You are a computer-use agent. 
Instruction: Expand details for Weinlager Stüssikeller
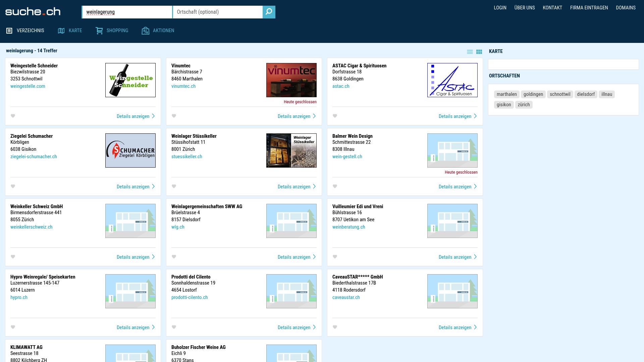[x=297, y=187]
